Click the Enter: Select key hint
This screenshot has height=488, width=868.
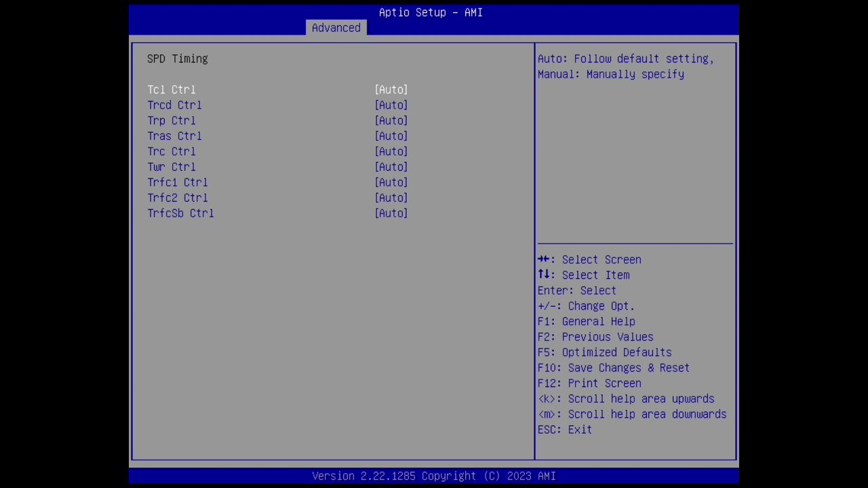tap(577, 291)
